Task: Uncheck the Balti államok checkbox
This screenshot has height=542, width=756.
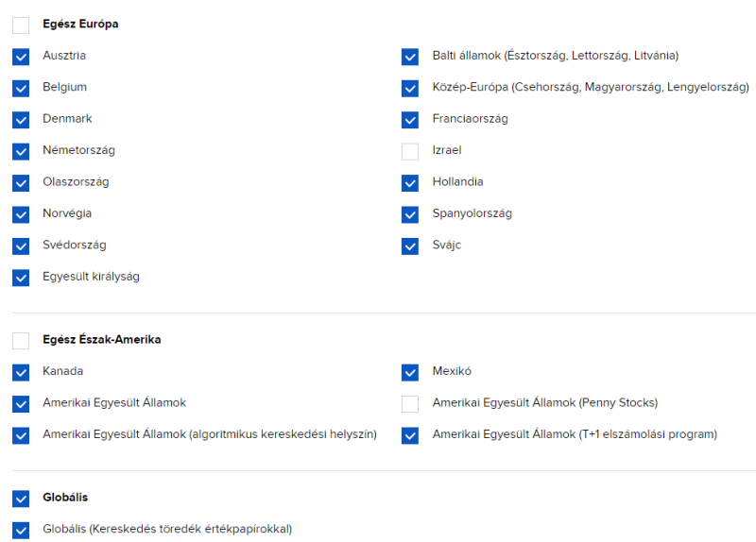Action: 410,57
